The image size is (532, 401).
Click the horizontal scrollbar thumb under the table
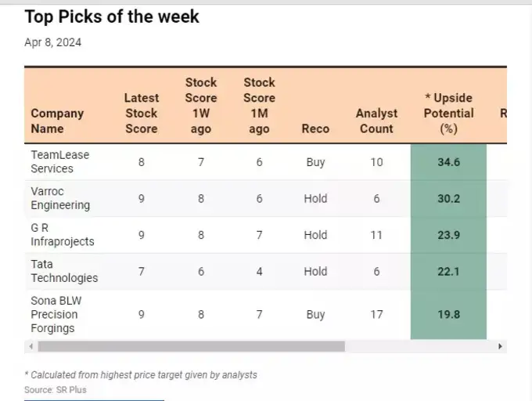191,346
